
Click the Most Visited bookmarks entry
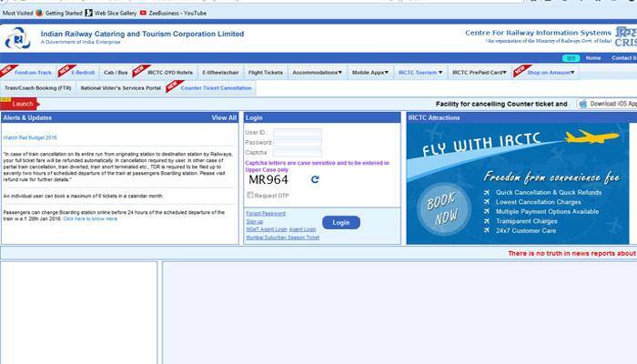[17, 13]
